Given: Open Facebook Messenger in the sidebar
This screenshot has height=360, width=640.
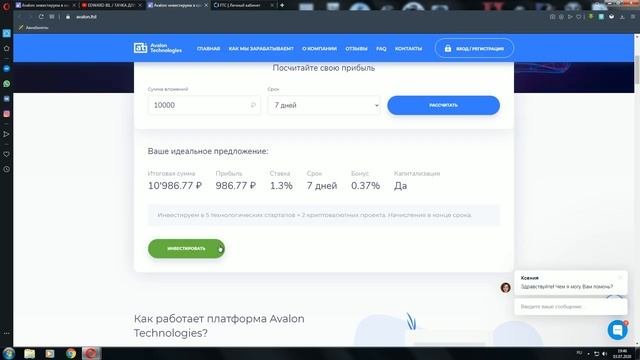Looking at the screenshot, I should point(7,68).
